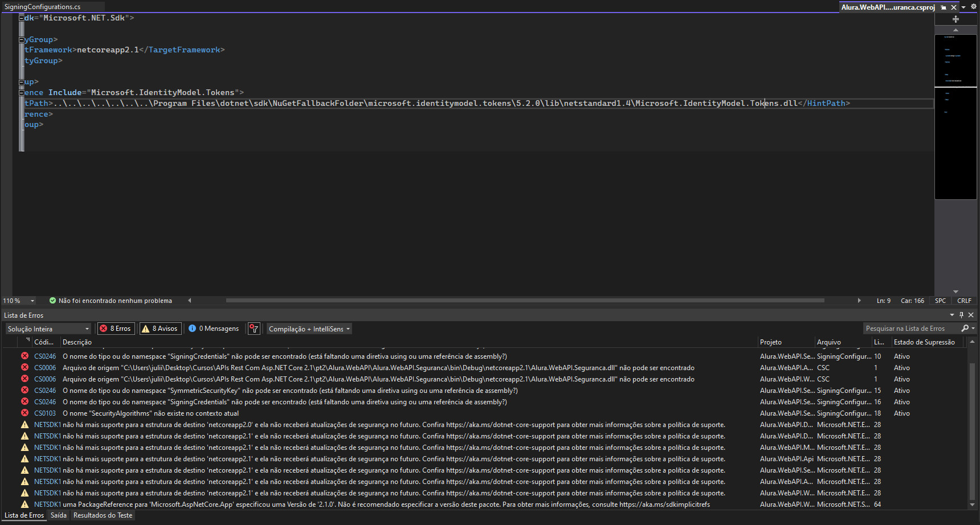Click the green no-problems checkmark icon
This screenshot has width=980, height=525.
(x=52, y=301)
